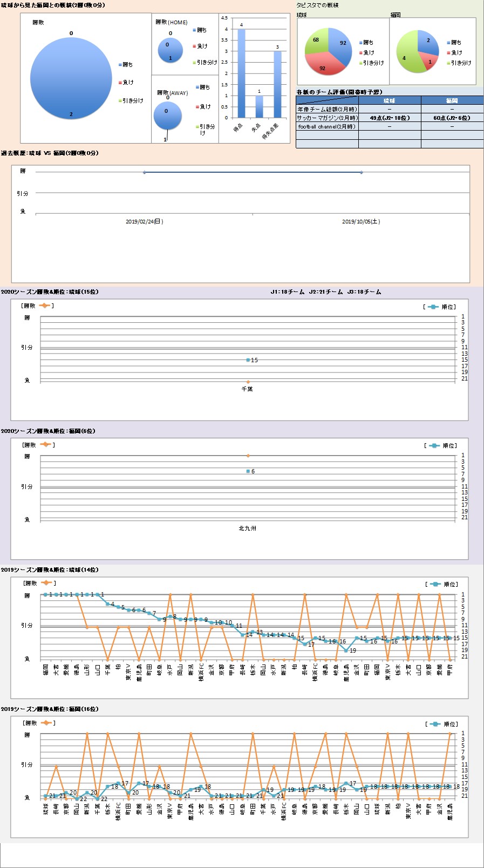Screen dimensions: 484x868
Task: Click the rank 13 data label in 2019 琉球 chart
Action: (260, 632)
